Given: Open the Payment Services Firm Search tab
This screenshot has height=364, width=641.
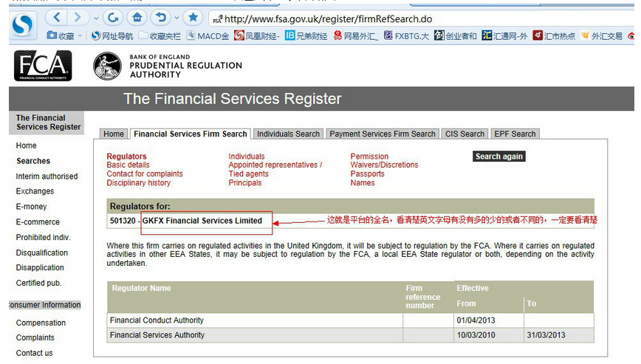Looking at the screenshot, I should click(382, 134).
